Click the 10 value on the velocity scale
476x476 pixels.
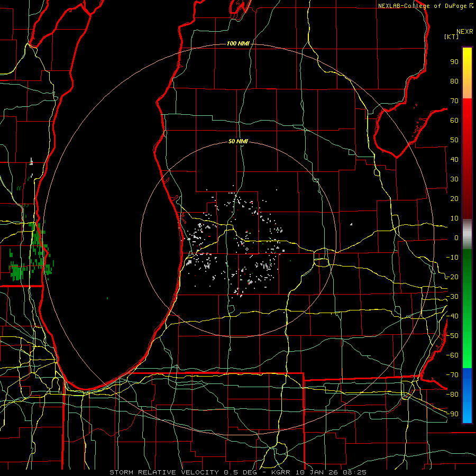(454, 218)
